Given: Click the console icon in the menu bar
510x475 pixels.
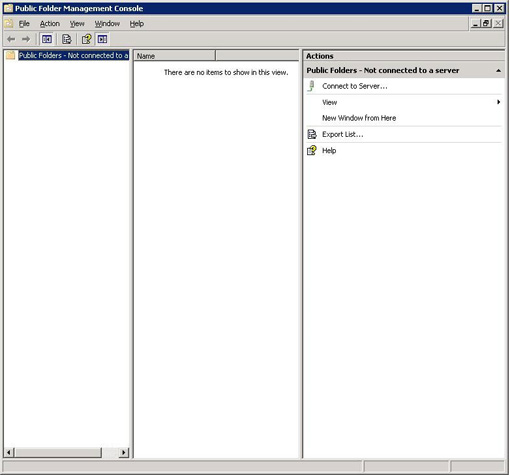Looking at the screenshot, I should 9,23.
